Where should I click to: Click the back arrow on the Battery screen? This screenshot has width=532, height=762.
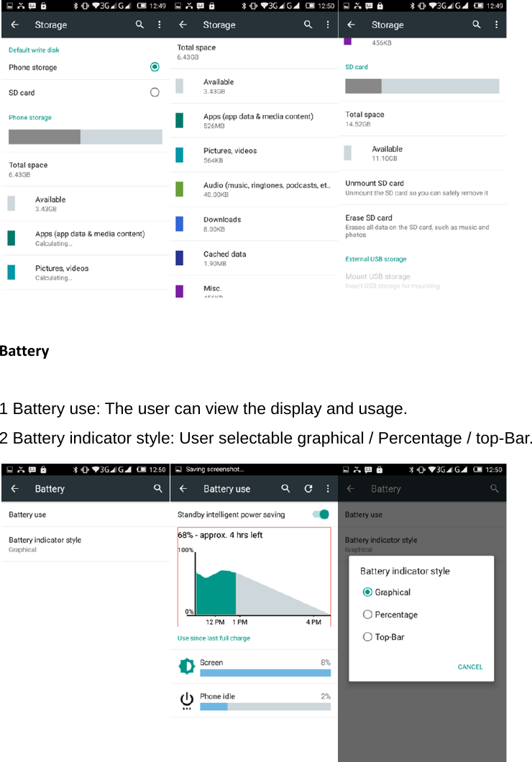[x=14, y=488]
